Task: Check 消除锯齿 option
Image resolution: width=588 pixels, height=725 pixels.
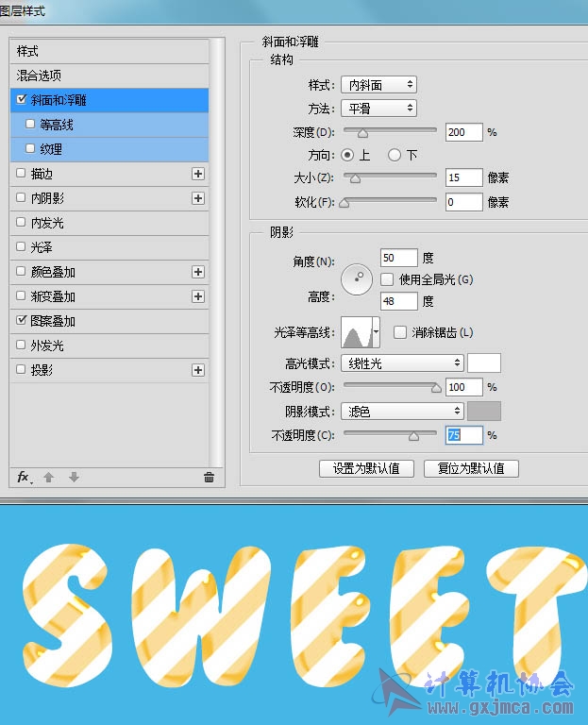Action: tap(400, 332)
